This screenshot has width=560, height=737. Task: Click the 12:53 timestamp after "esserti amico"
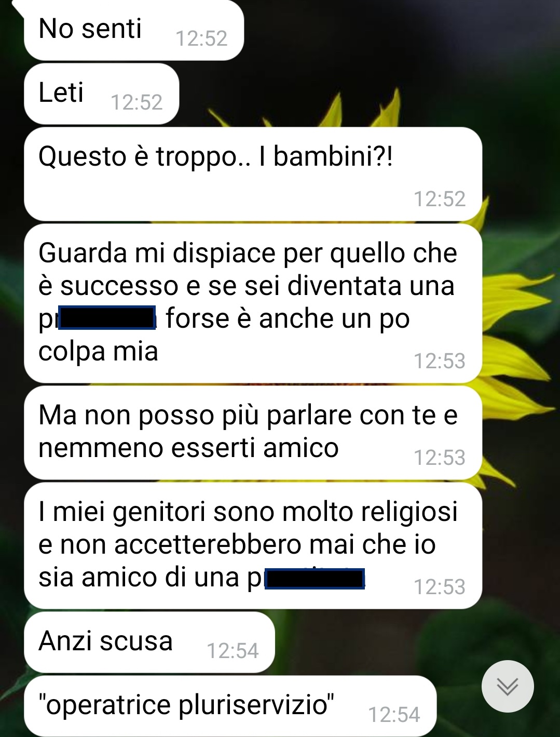click(x=440, y=458)
